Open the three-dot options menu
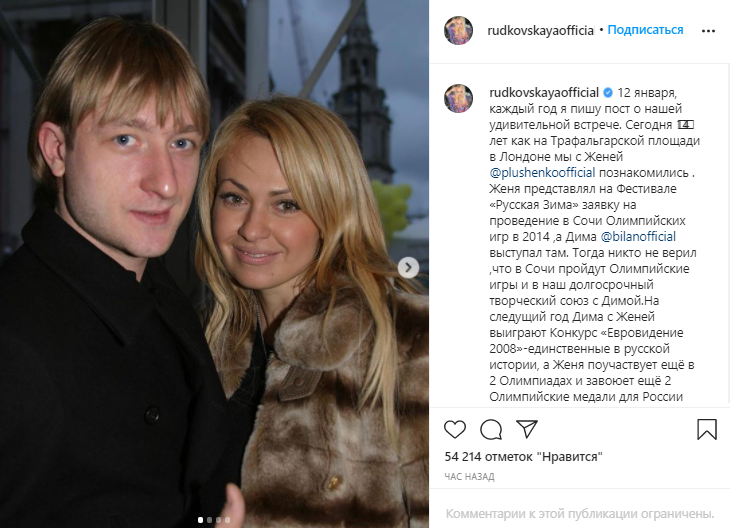730x528 pixels. pyautogui.click(x=708, y=31)
